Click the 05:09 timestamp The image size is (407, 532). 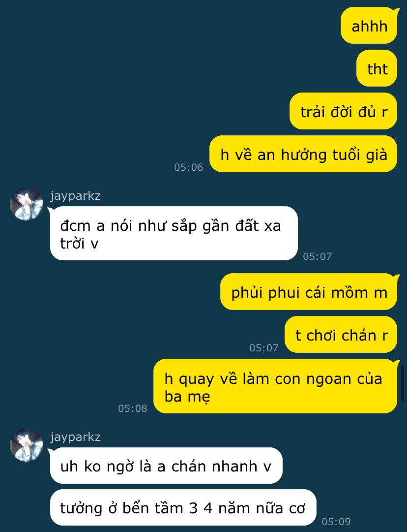336,521
